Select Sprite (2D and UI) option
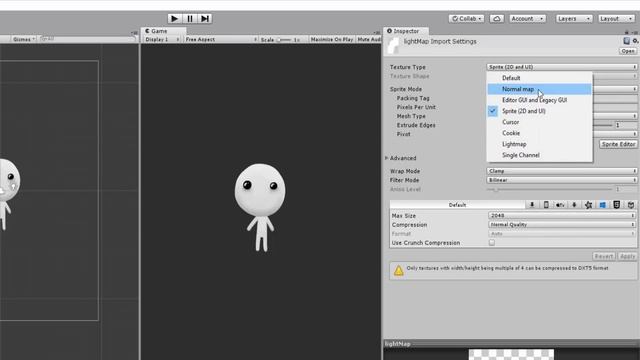Viewport: 640px width, 360px height. pyautogui.click(x=540, y=111)
